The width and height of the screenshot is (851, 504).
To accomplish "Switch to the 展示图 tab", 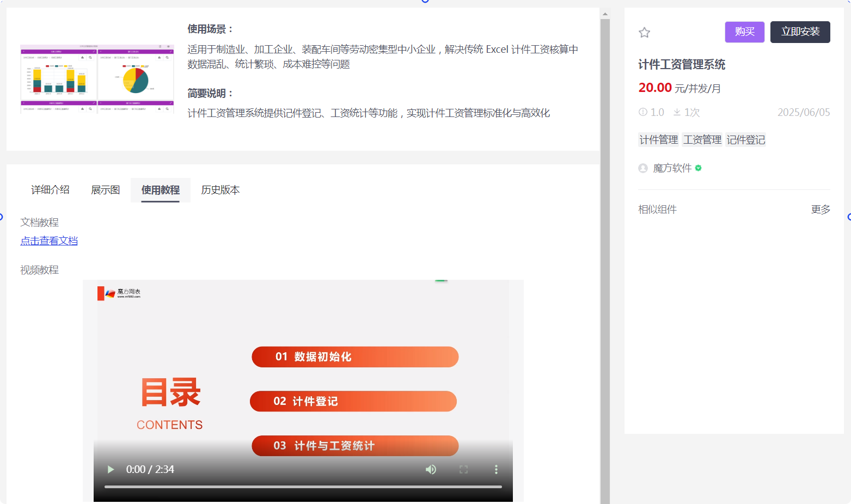I will pyautogui.click(x=105, y=190).
